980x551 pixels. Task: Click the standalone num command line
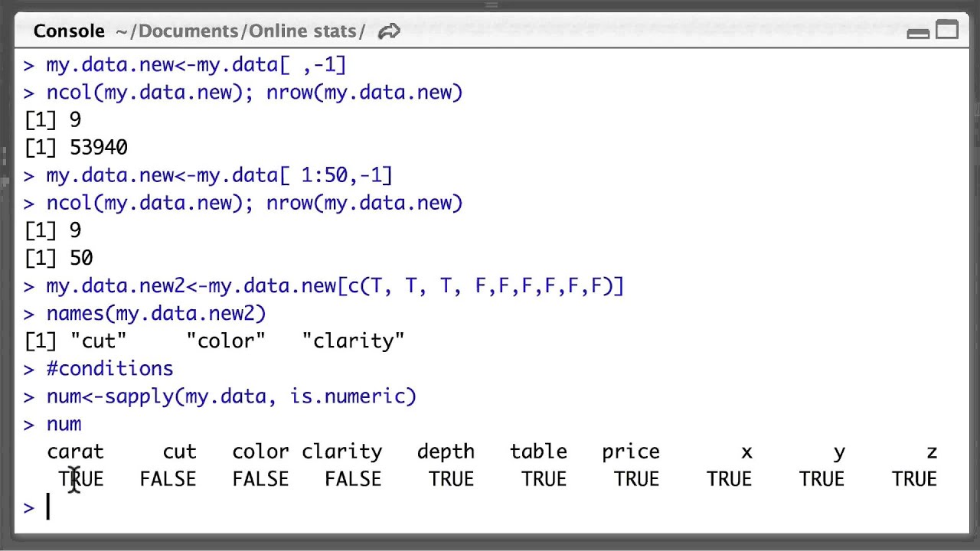tap(64, 423)
